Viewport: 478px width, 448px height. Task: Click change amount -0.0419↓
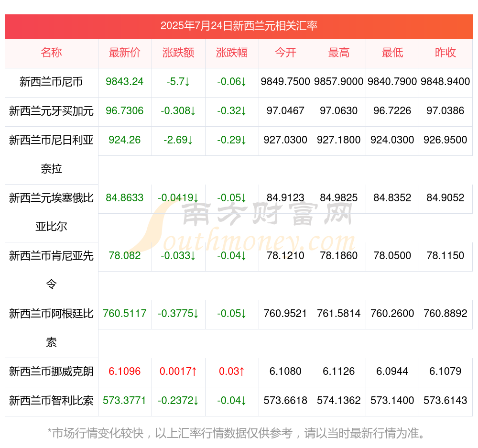[x=178, y=197]
